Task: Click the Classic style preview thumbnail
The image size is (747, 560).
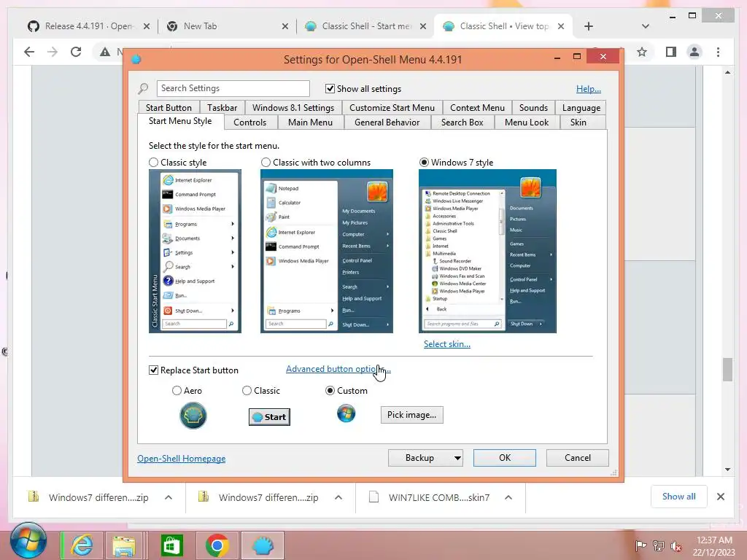Action: (195, 251)
